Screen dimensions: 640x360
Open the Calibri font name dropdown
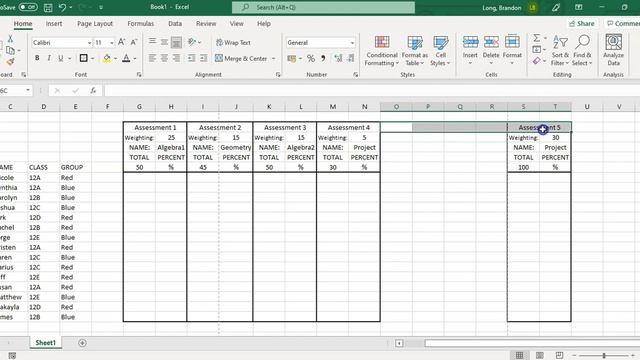pyautogui.click(x=89, y=43)
